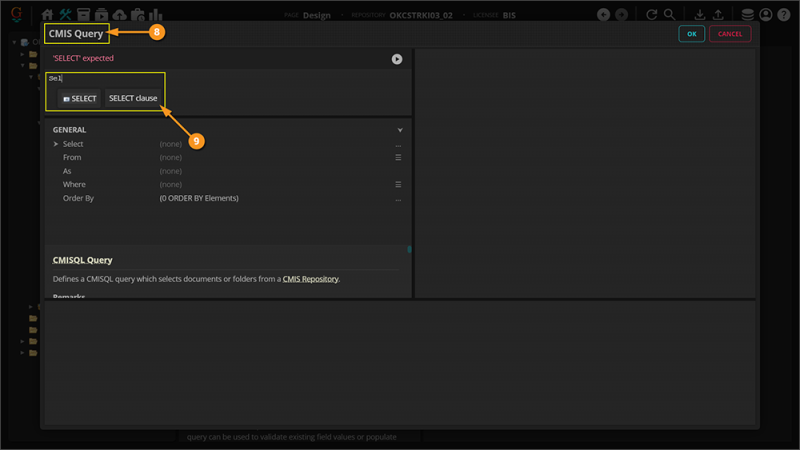The width and height of the screenshot is (800, 450).
Task: Open the cloud upload icon
Action: (119, 15)
